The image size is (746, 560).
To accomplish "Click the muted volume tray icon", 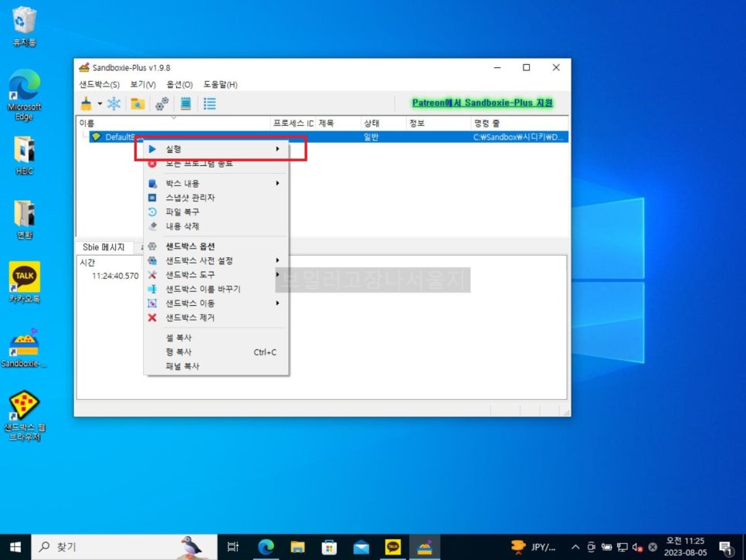I will pyautogui.click(x=638, y=547).
